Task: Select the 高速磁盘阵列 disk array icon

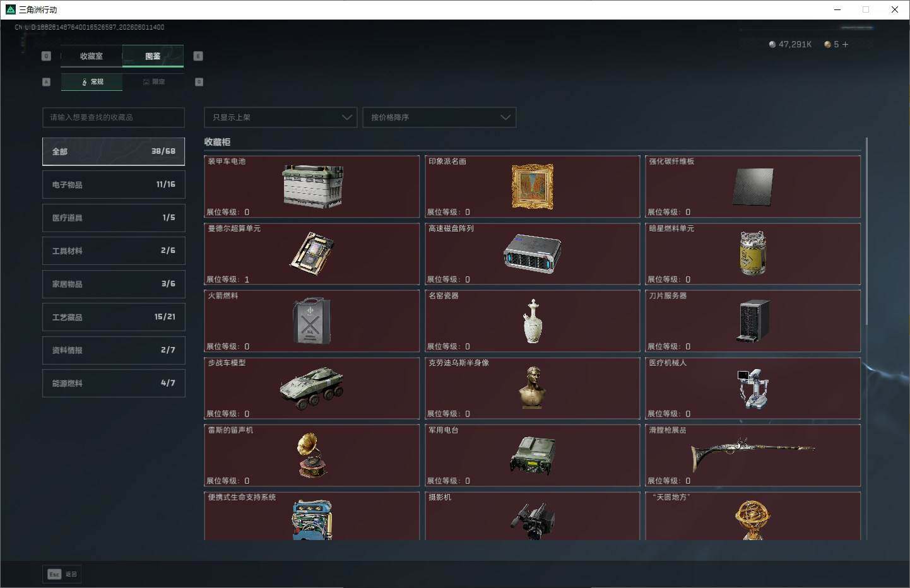Action: point(533,254)
